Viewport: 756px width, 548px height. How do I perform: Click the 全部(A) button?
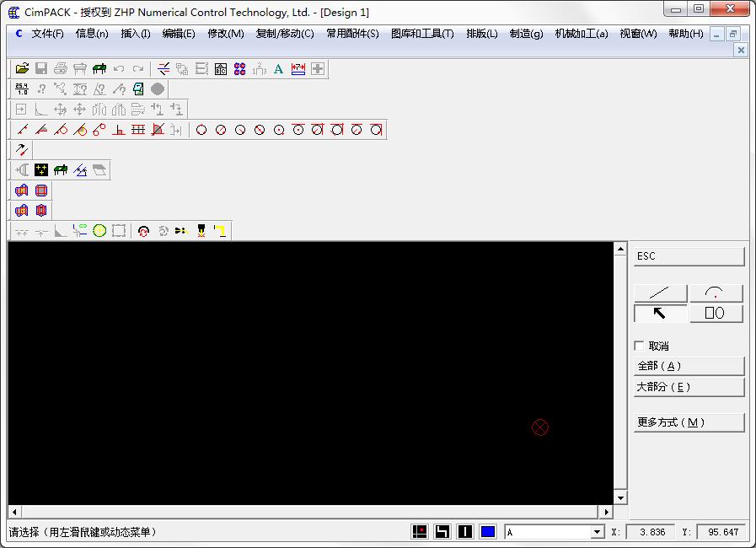[689, 366]
